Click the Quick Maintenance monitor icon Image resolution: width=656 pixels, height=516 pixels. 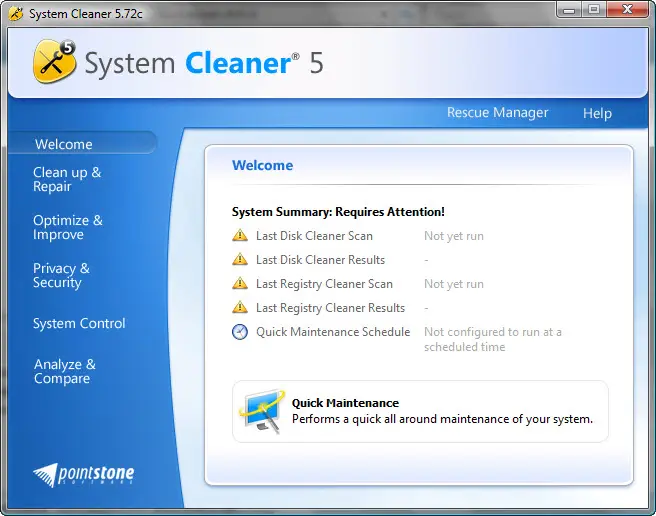click(x=262, y=411)
